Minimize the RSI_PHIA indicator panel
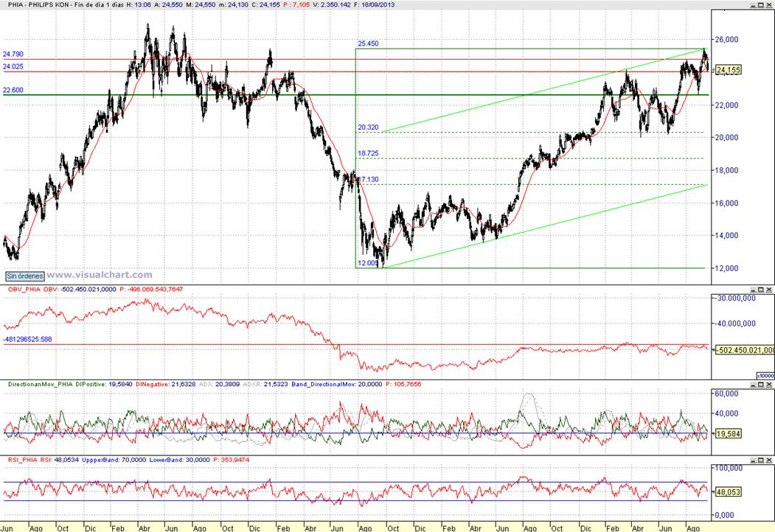 pos(752,461)
